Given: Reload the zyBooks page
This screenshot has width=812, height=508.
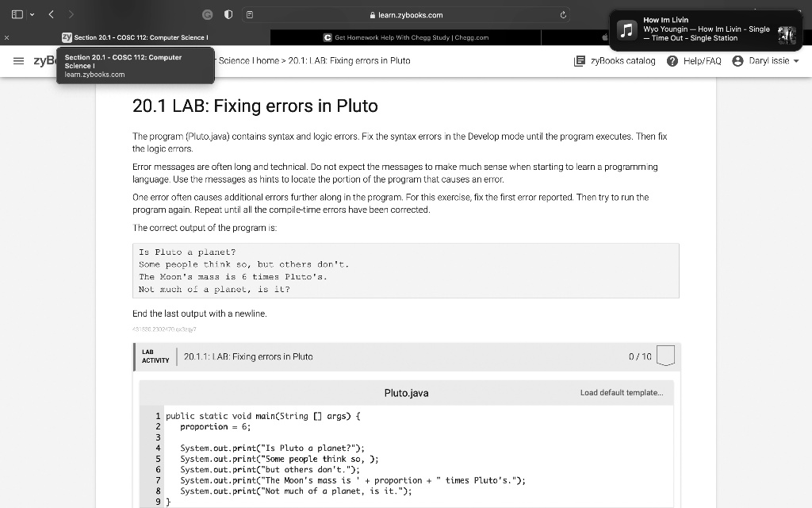Looking at the screenshot, I should 563,15.
